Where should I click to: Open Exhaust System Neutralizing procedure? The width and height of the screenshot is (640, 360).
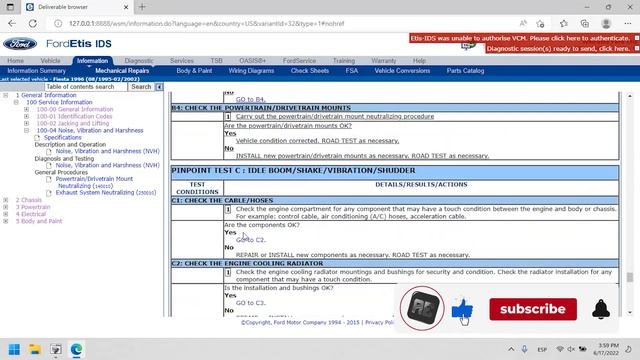coord(105,193)
